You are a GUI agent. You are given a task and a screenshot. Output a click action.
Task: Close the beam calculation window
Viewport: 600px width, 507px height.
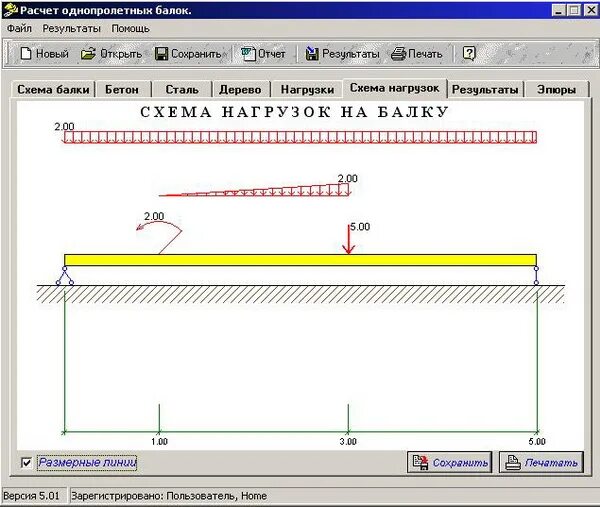[591, 10]
